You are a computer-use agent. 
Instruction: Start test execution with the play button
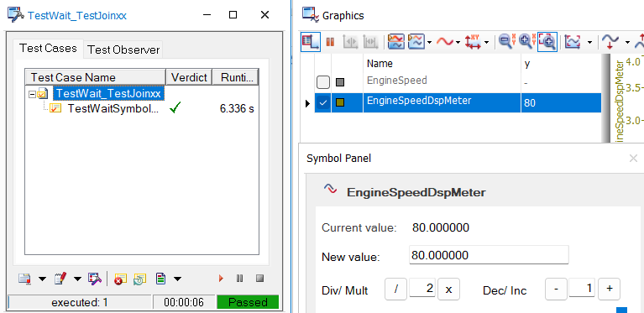[221, 279]
